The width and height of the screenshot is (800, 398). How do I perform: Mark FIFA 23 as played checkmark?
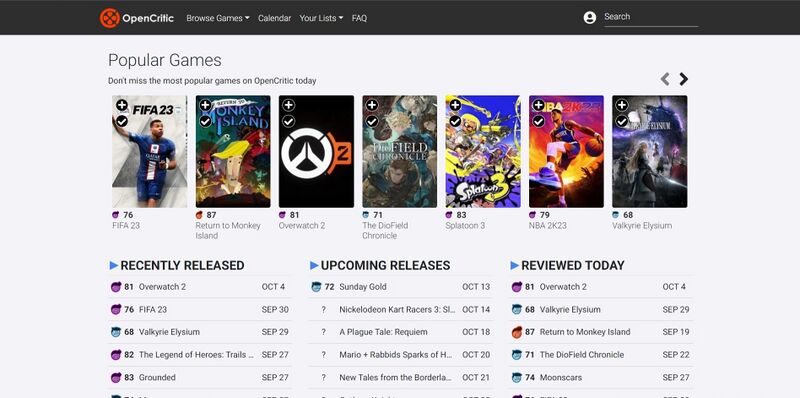tap(121, 121)
